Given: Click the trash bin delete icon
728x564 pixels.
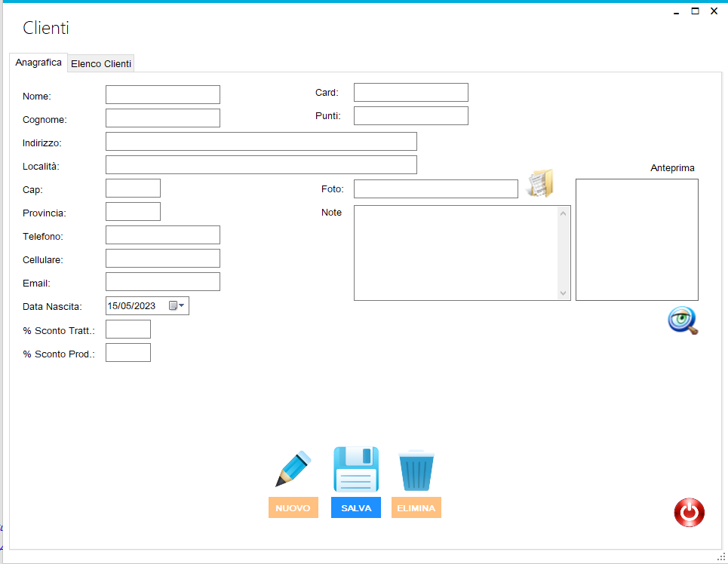Looking at the screenshot, I should click(416, 471).
